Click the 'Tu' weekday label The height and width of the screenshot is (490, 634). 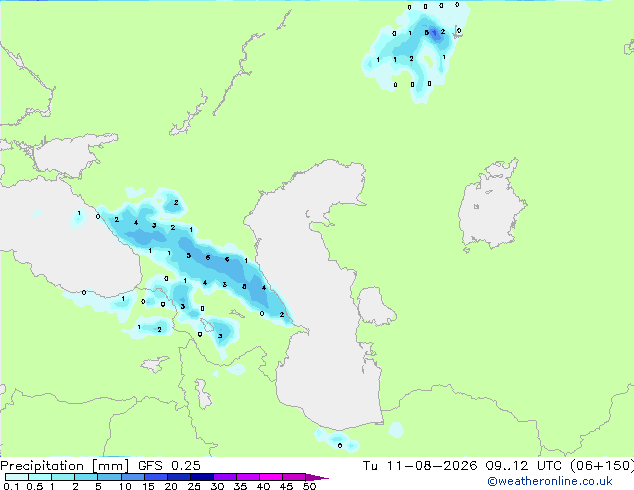point(370,466)
